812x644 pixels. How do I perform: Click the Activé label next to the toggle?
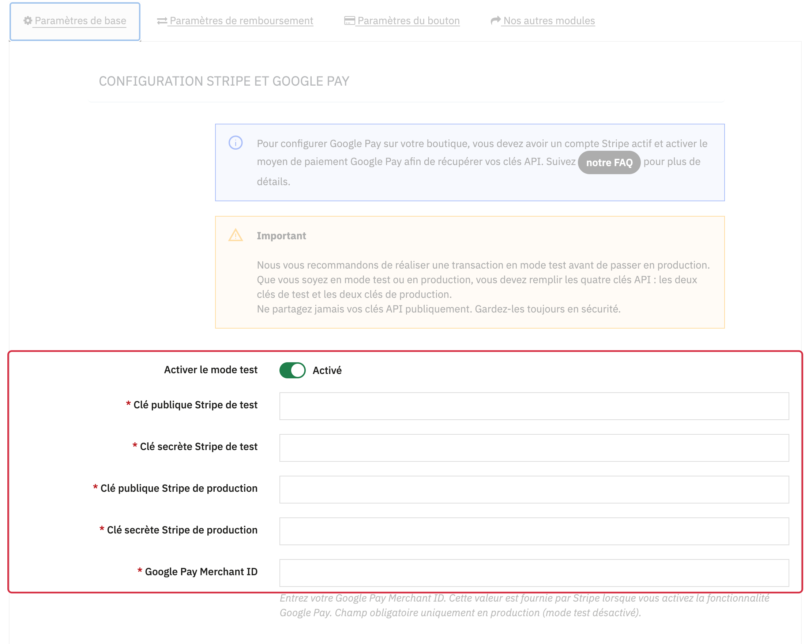327,370
